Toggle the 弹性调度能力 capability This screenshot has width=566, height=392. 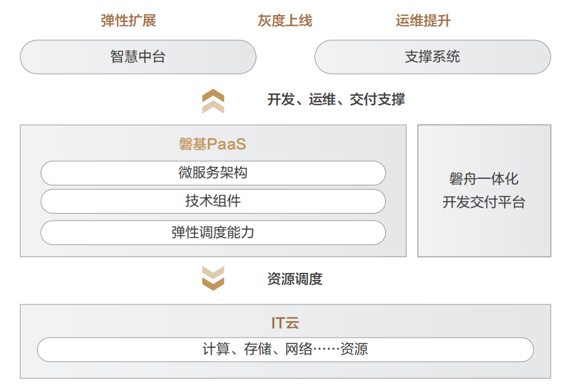213,233
